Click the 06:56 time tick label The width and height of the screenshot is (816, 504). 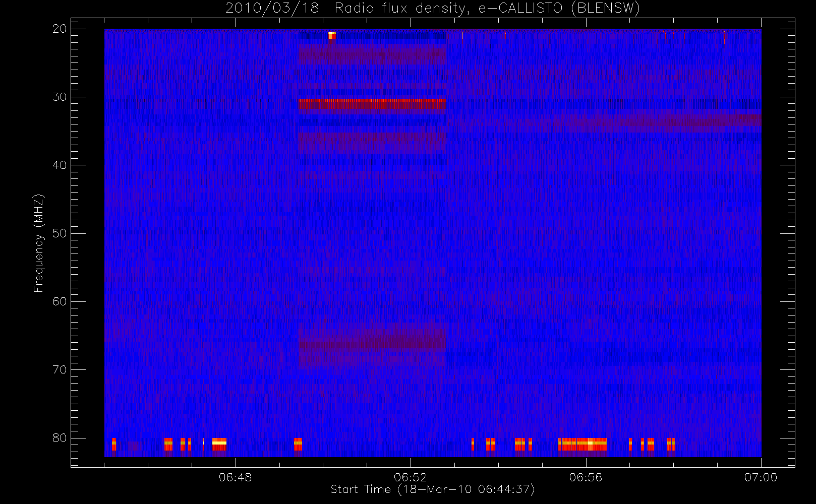[586, 477]
